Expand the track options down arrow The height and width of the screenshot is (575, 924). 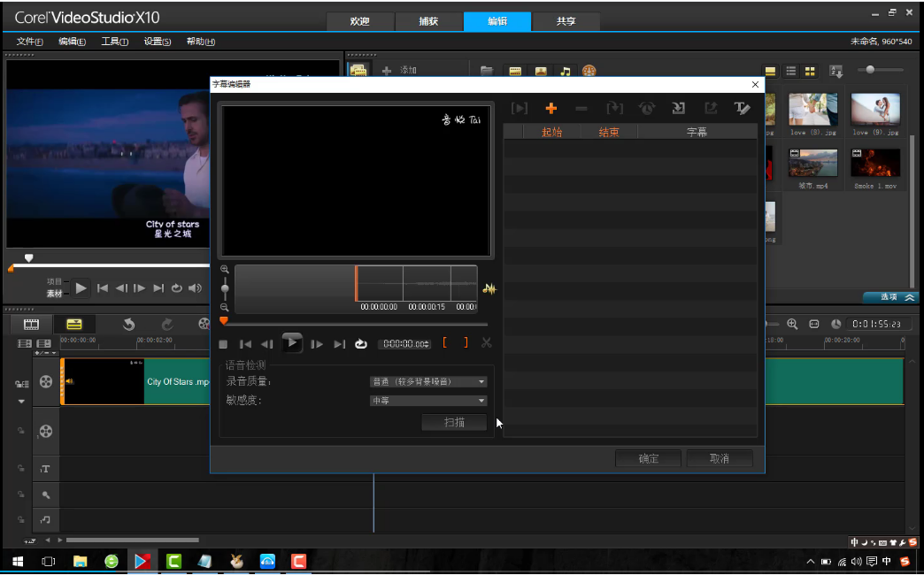pos(21,402)
